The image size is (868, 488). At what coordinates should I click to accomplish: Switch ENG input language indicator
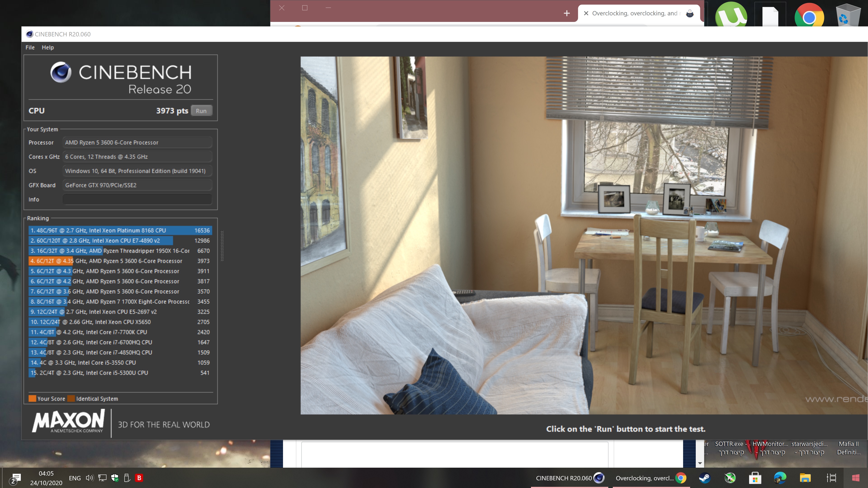(x=75, y=478)
